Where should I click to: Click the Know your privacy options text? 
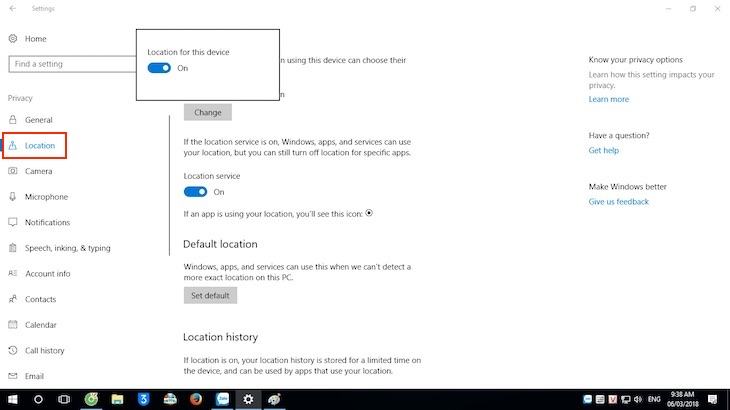coord(635,60)
